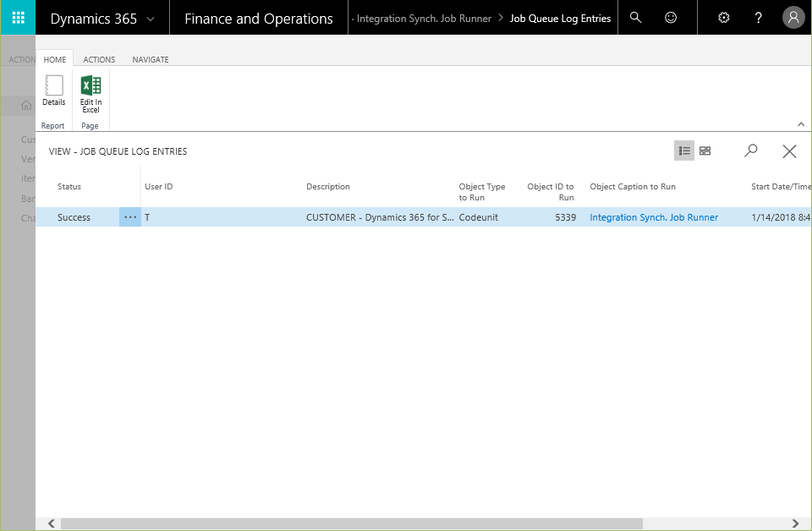The image size is (812, 531).
Task: Open the Integration Synch. Job Runner caption link
Action: pyautogui.click(x=654, y=217)
